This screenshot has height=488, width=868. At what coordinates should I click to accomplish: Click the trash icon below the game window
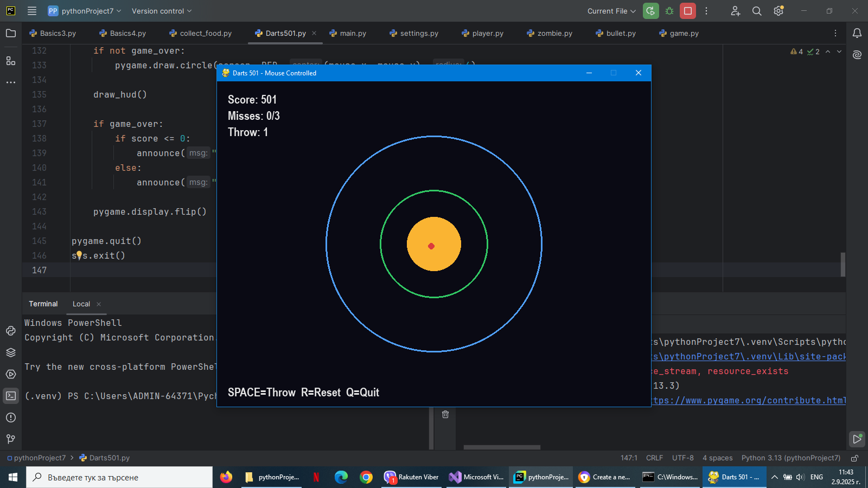pos(445,414)
